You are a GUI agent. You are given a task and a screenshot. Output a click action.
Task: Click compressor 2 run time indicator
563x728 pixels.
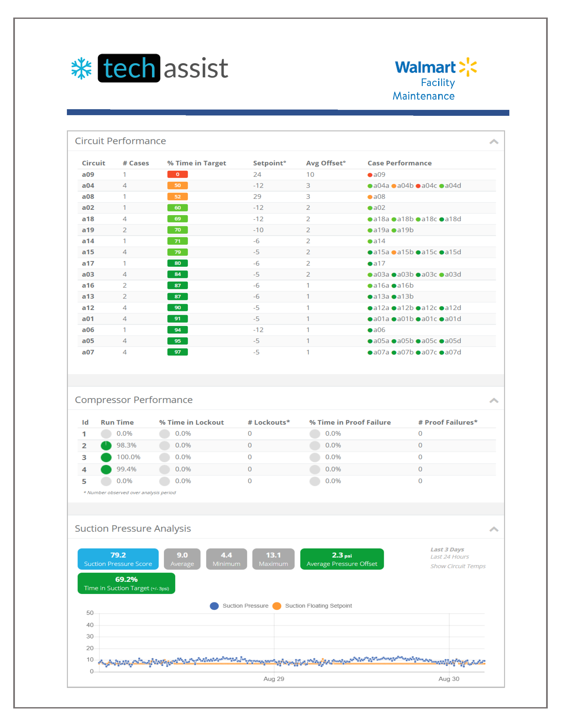[x=106, y=445]
